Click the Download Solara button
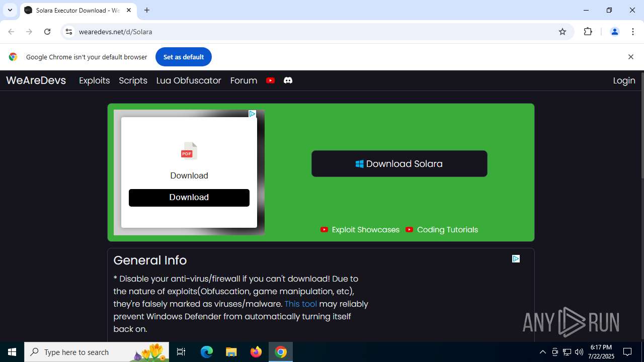This screenshot has width=644, height=362. tap(399, 163)
